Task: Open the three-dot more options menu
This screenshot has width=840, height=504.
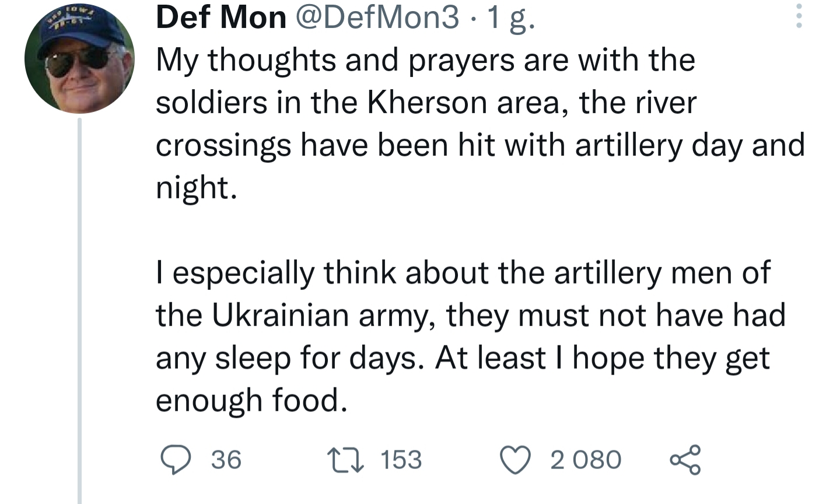Action: (x=799, y=16)
